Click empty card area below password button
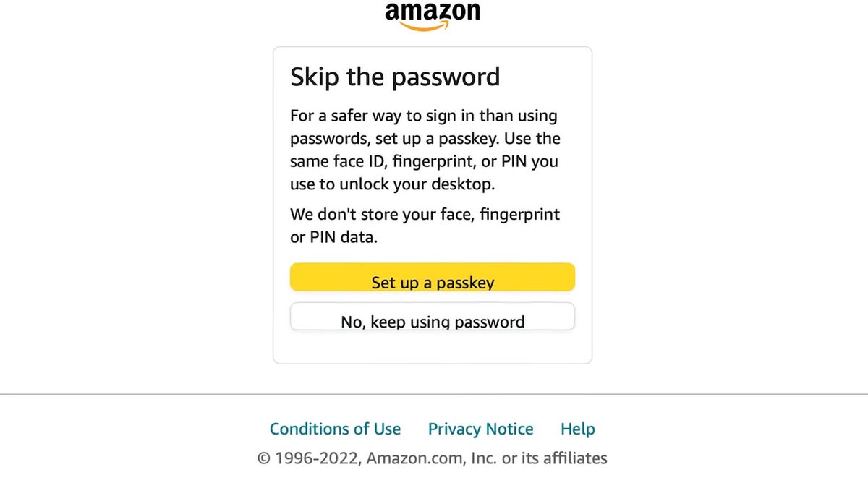The width and height of the screenshot is (868, 488). click(433, 347)
